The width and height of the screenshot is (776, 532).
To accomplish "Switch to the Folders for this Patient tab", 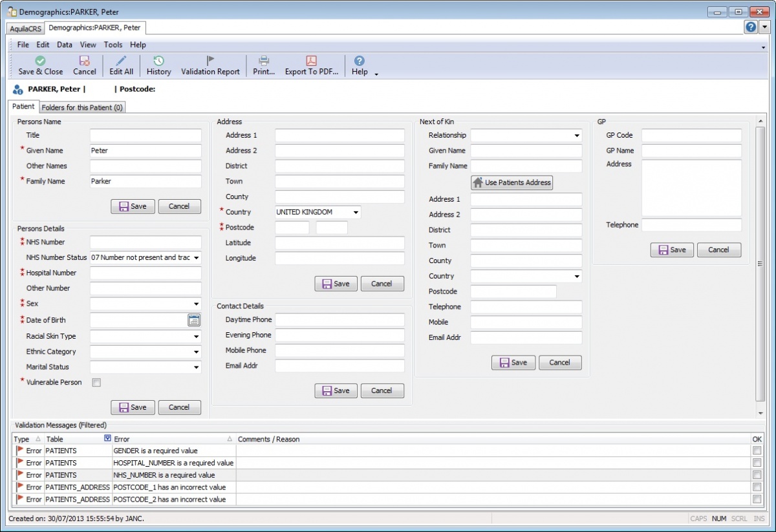I will tap(81, 107).
